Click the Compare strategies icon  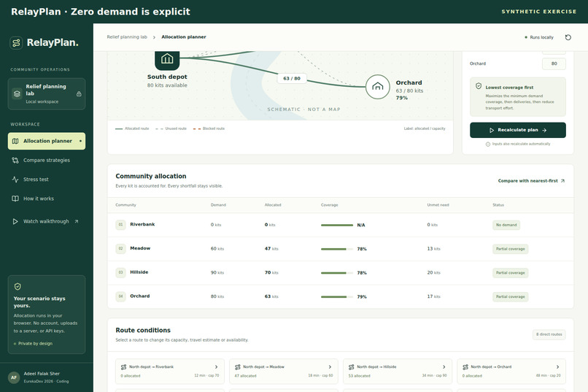pos(15,160)
